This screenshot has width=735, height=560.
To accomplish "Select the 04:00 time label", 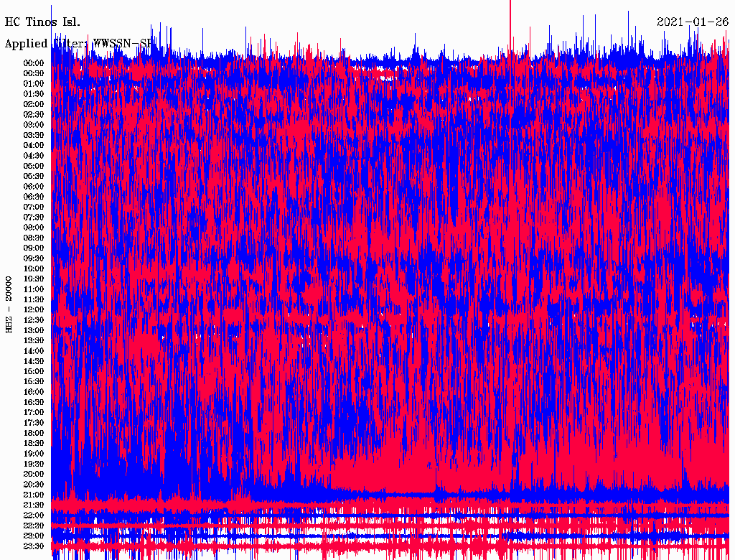I will (x=33, y=146).
